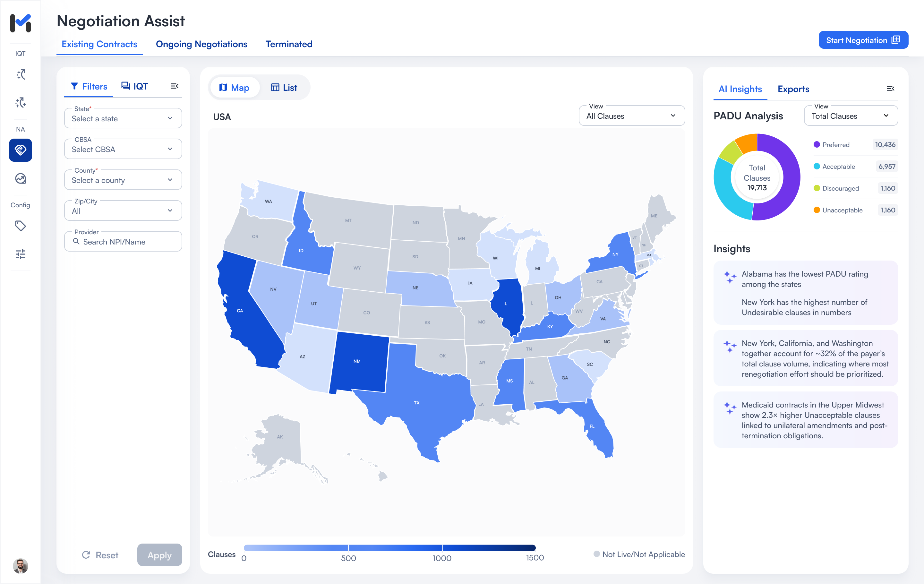Viewport: 924px width, 584px height.
Task: Click the Search NPI/Name provider field
Action: pos(123,241)
